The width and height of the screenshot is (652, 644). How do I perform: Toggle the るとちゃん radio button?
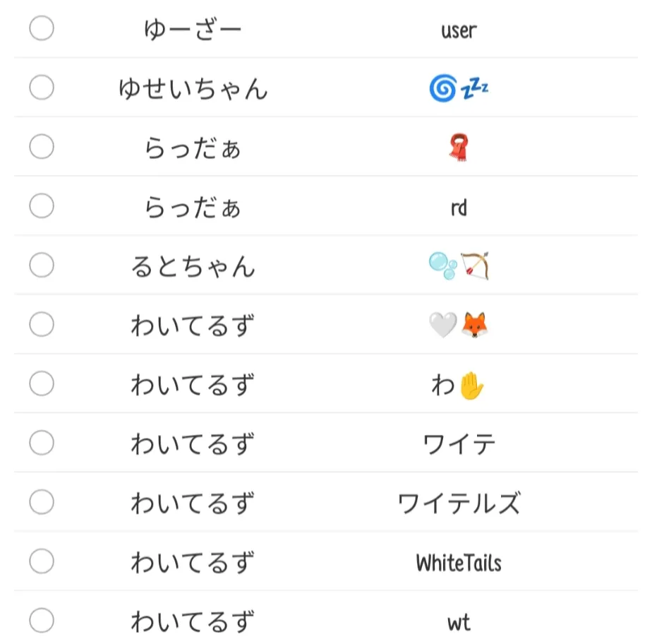42,266
